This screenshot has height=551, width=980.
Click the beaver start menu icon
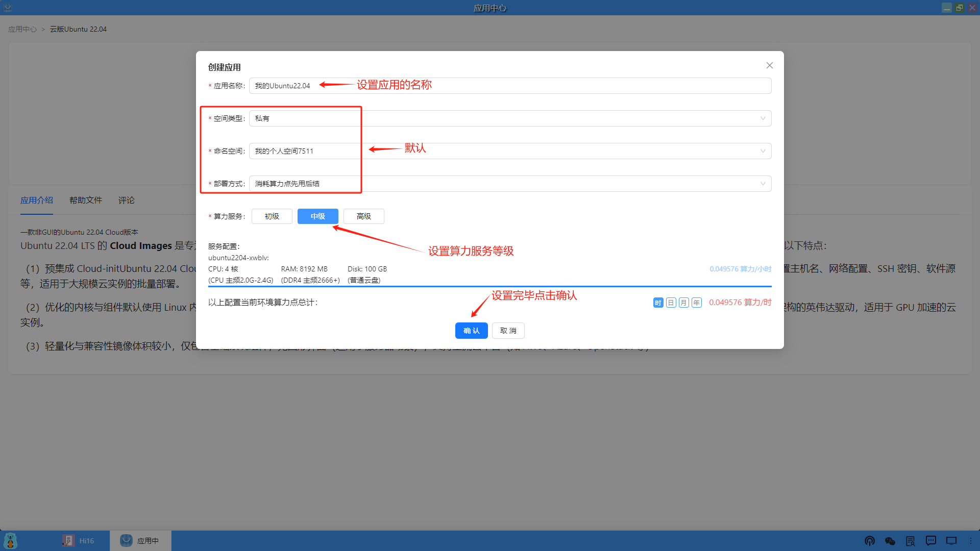pos(10,541)
